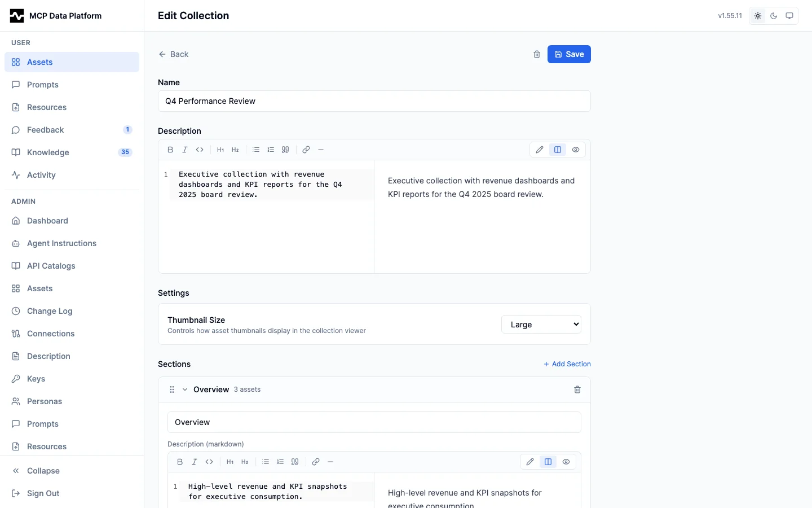Open Assets under ADMIN in sidebar
The width and height of the screenshot is (812, 508).
tap(72, 288)
